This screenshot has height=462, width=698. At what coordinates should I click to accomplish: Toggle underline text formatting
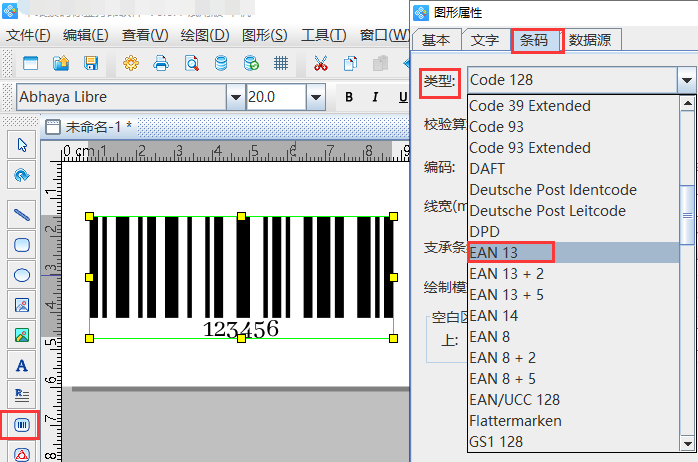403,97
